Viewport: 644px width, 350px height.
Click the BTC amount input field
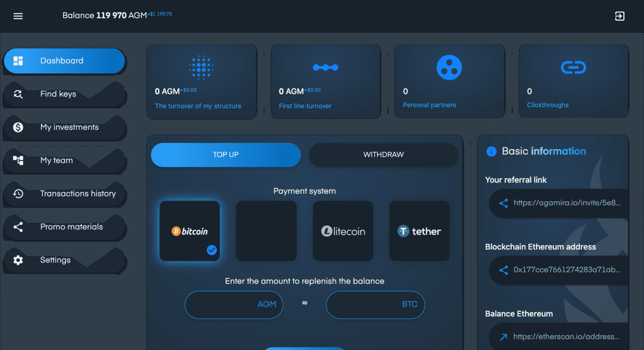coord(375,305)
